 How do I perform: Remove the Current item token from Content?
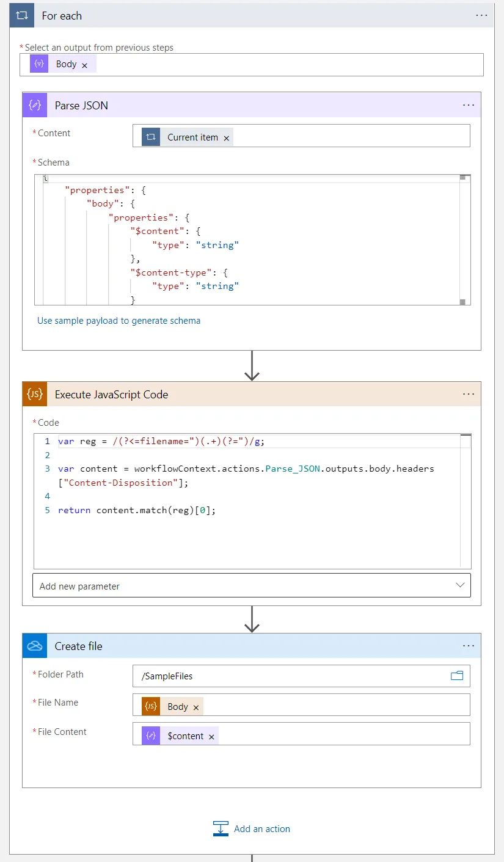[x=227, y=137]
